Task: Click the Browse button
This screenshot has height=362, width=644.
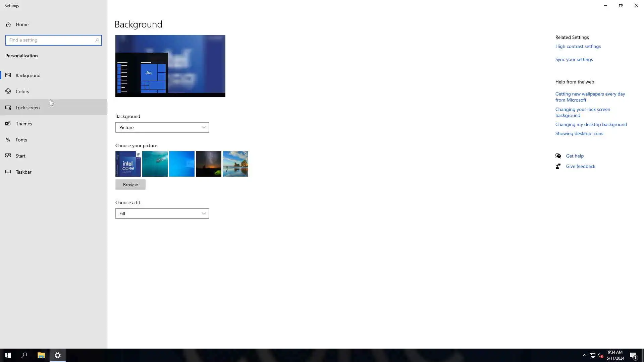Action: [x=130, y=185]
